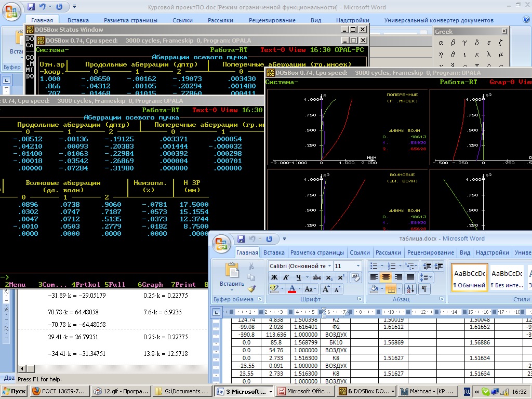Switch to the Рецензирование tab in Курсовой проект
The height and width of the screenshot is (399, 532).
point(272,20)
